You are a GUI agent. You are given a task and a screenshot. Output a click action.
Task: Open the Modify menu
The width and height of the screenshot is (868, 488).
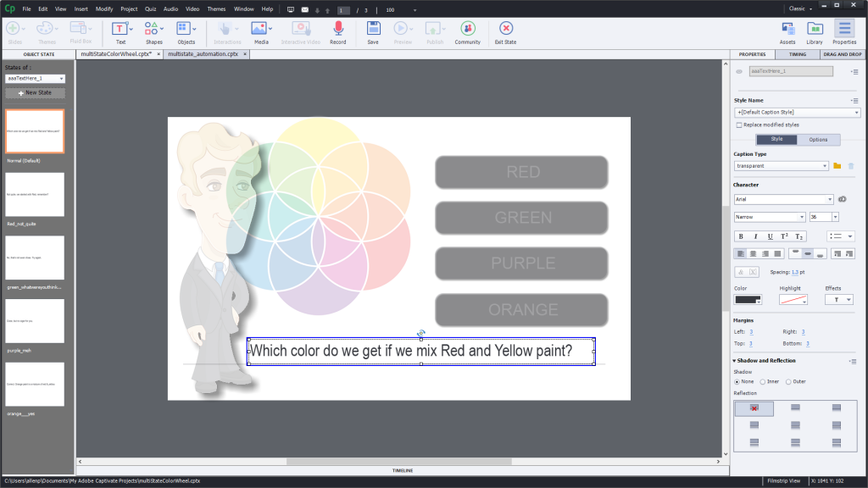click(104, 8)
